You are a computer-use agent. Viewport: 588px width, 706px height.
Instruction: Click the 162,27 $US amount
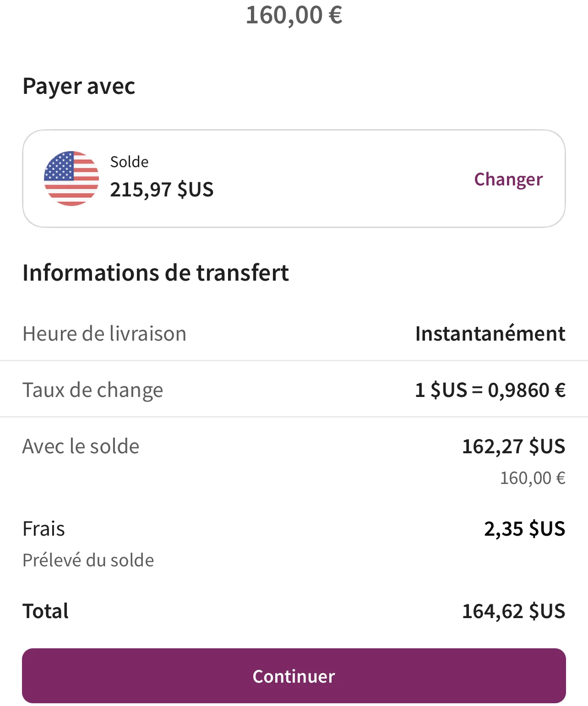513,446
